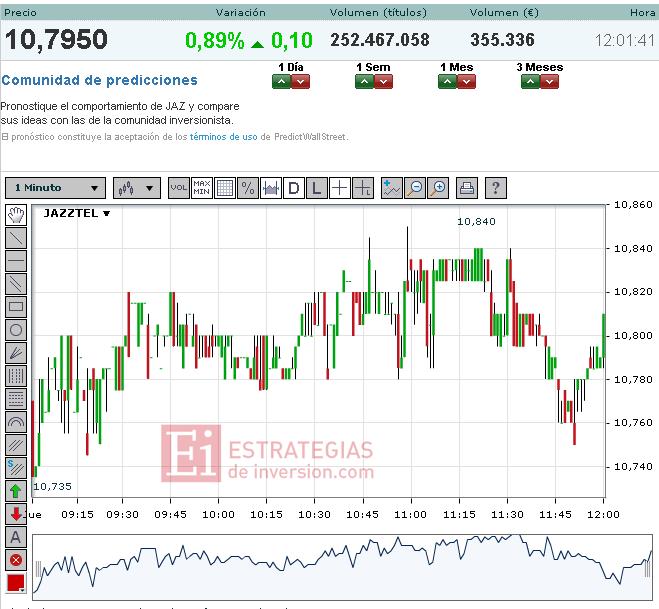Enable the crosshair cursor

click(340, 187)
